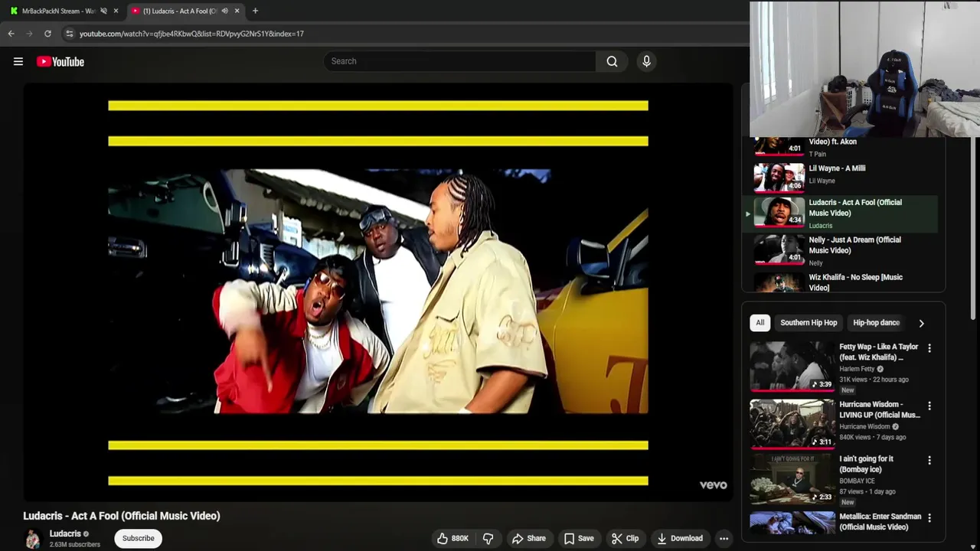Open the Ludacris - Act A Fool playlist thumbnail
This screenshot has height=551, width=980.
pyautogui.click(x=779, y=212)
